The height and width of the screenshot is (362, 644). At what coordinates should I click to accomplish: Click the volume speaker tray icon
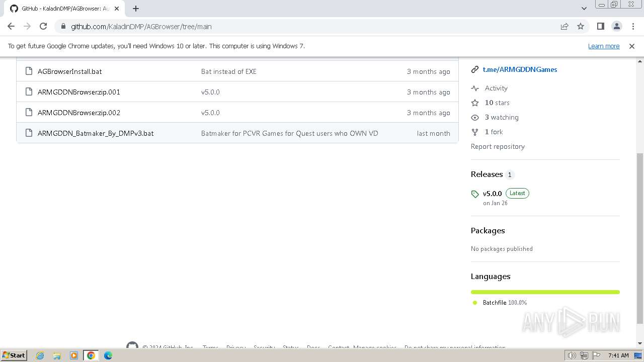pos(572,355)
